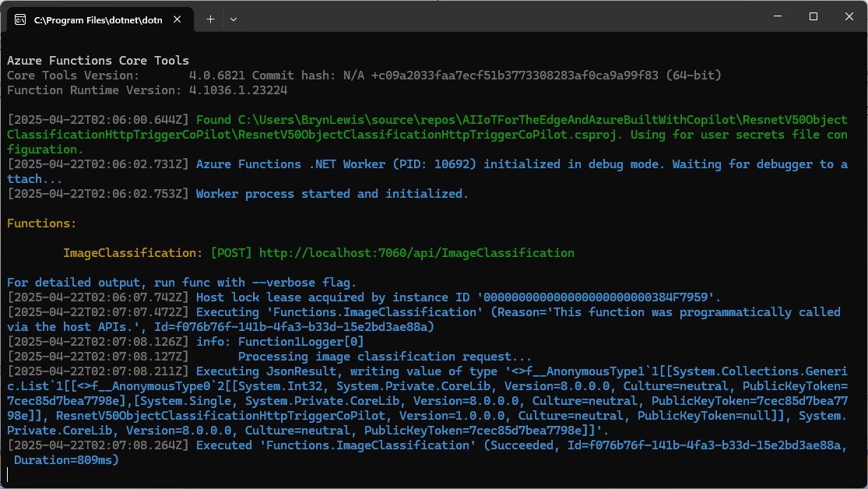
Task: Click the localhost:7060 ImageClassification URL
Action: [416, 253]
